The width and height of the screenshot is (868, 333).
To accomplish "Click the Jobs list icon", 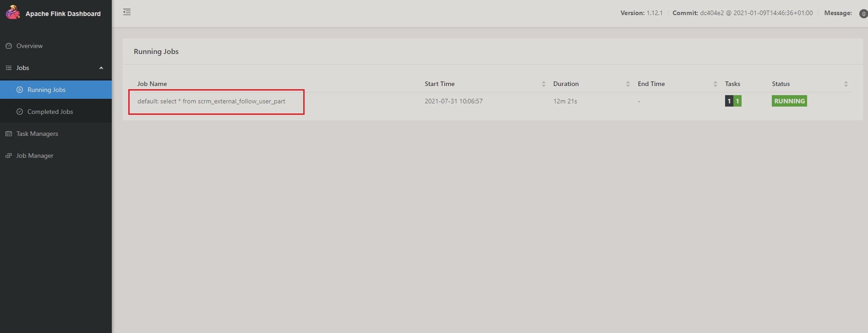I will 9,68.
